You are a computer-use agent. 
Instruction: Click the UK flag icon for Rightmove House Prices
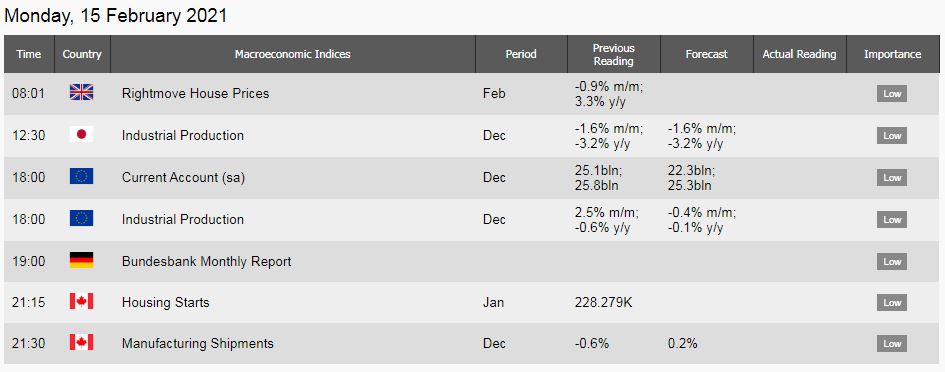click(x=81, y=93)
